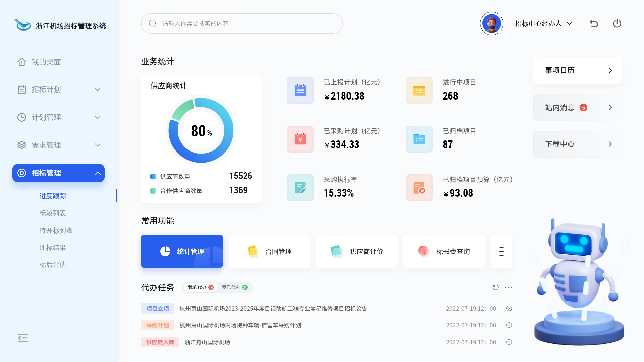Open 我的桌面 from the sidebar
The image size is (644, 362).
click(46, 62)
